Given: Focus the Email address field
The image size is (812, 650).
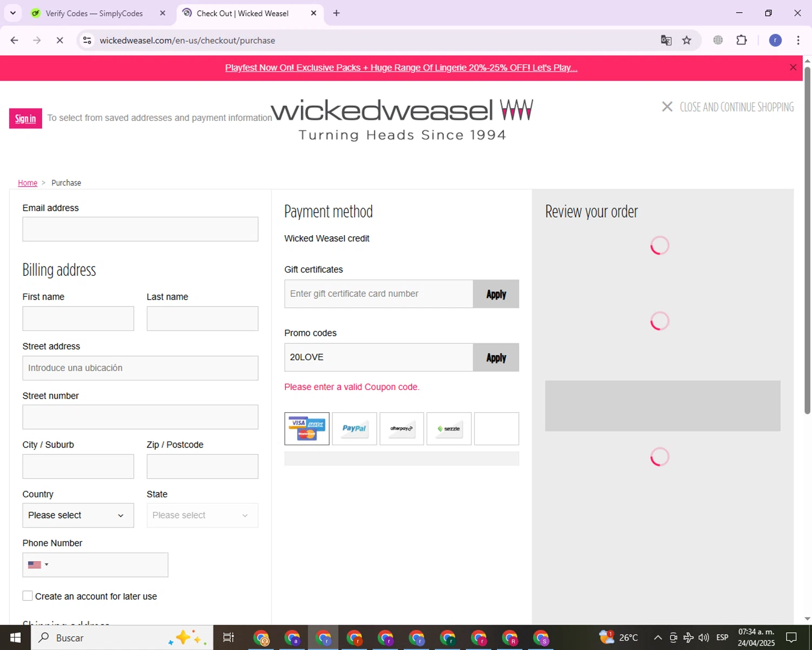Looking at the screenshot, I should pyautogui.click(x=140, y=229).
